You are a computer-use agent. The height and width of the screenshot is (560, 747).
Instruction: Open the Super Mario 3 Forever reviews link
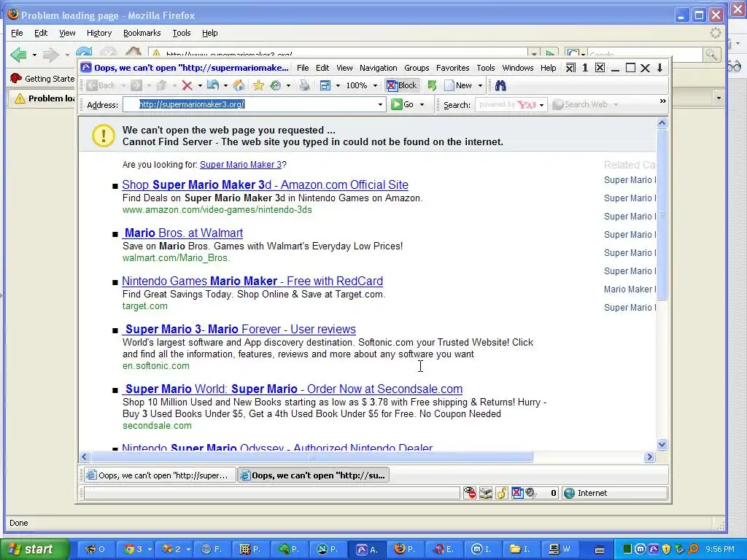[239, 329]
